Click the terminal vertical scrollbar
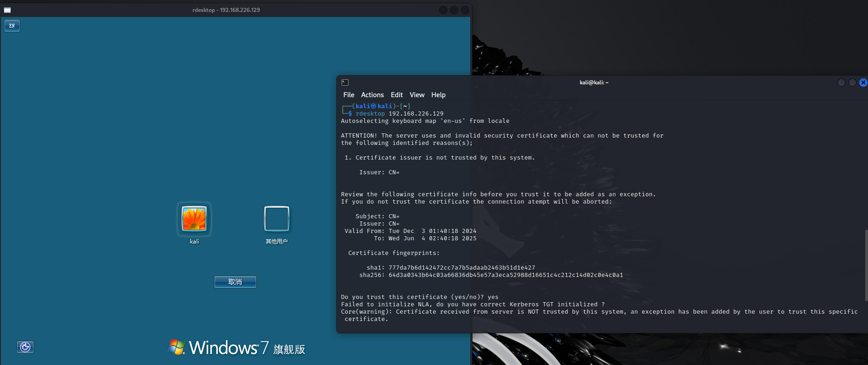 tap(866, 265)
